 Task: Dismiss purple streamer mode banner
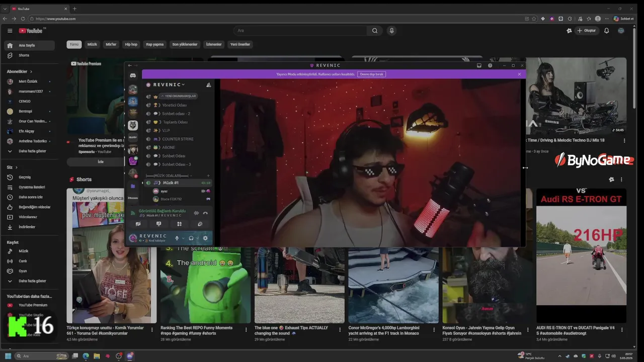(x=519, y=74)
